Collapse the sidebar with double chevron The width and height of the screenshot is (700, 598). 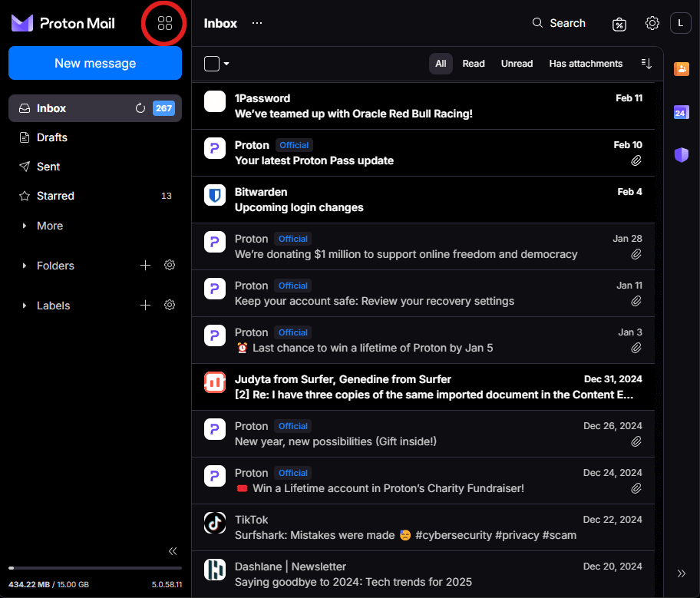point(173,551)
